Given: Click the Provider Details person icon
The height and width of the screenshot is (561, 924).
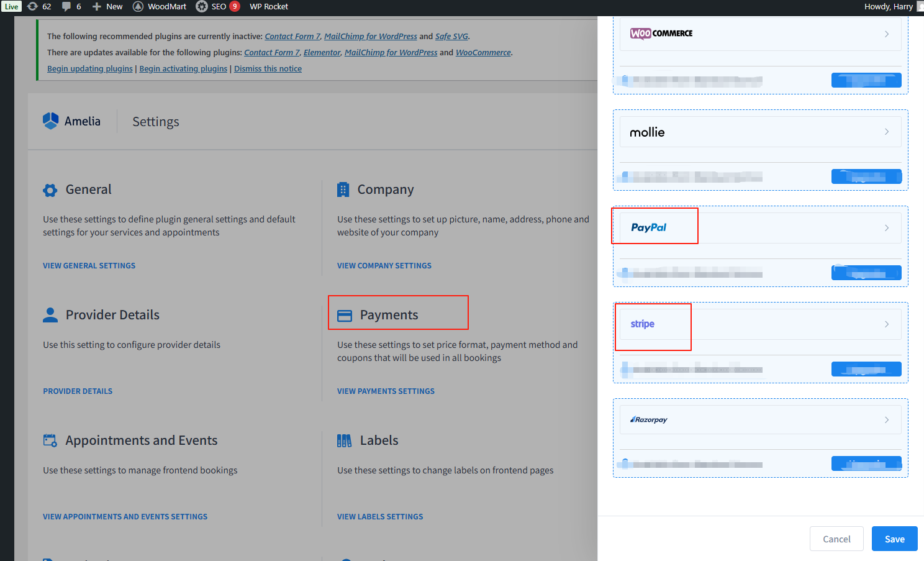Looking at the screenshot, I should pyautogui.click(x=50, y=315).
